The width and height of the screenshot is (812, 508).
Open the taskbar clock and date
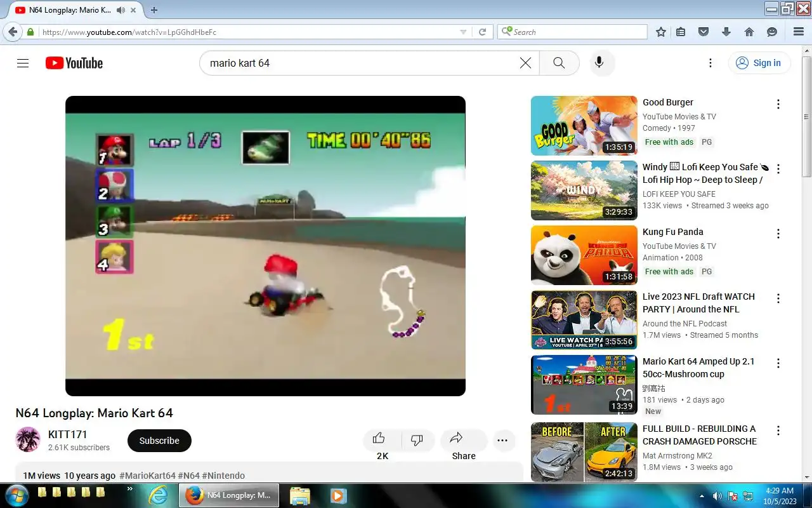click(778, 496)
